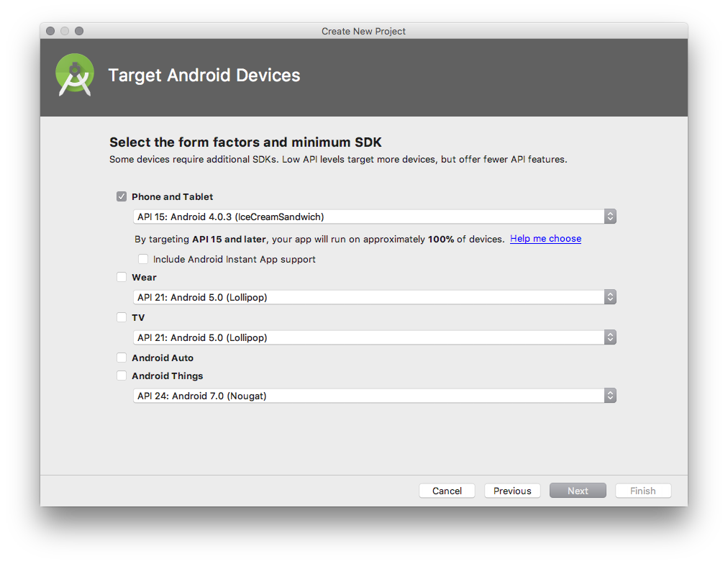Enable the Android Auto checkbox
The width and height of the screenshot is (728, 564).
[x=122, y=358]
